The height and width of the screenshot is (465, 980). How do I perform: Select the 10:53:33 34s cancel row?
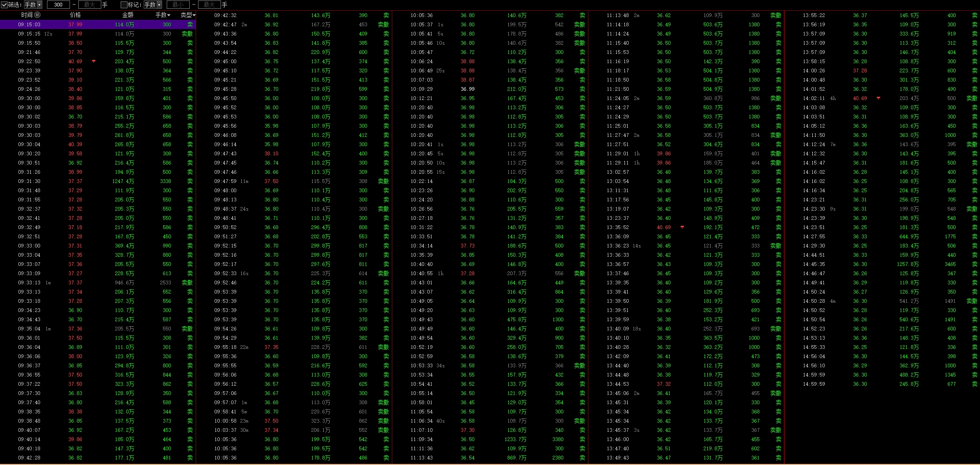490,365
